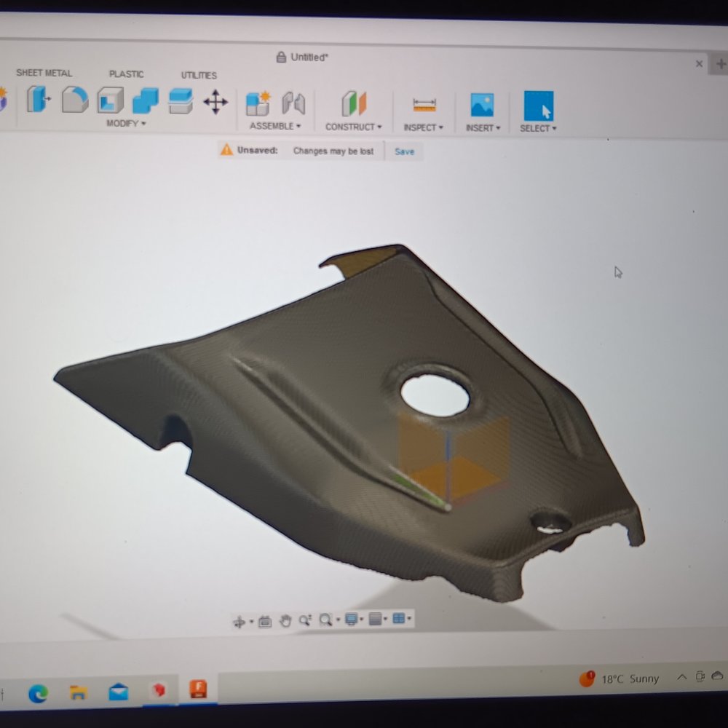Click the Display Settings monitor icon
Image resolution: width=728 pixels, height=728 pixels.
click(x=351, y=620)
